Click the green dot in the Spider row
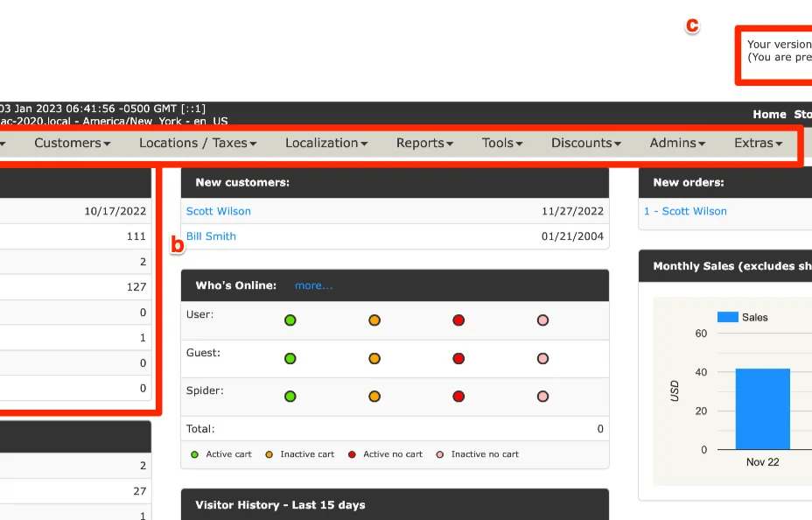This screenshot has width=812, height=520. pyautogui.click(x=290, y=397)
